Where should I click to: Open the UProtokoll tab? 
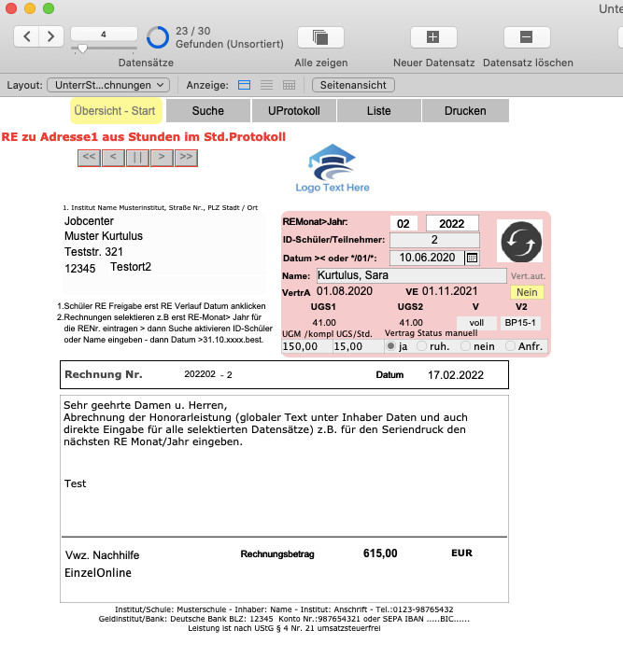294,110
